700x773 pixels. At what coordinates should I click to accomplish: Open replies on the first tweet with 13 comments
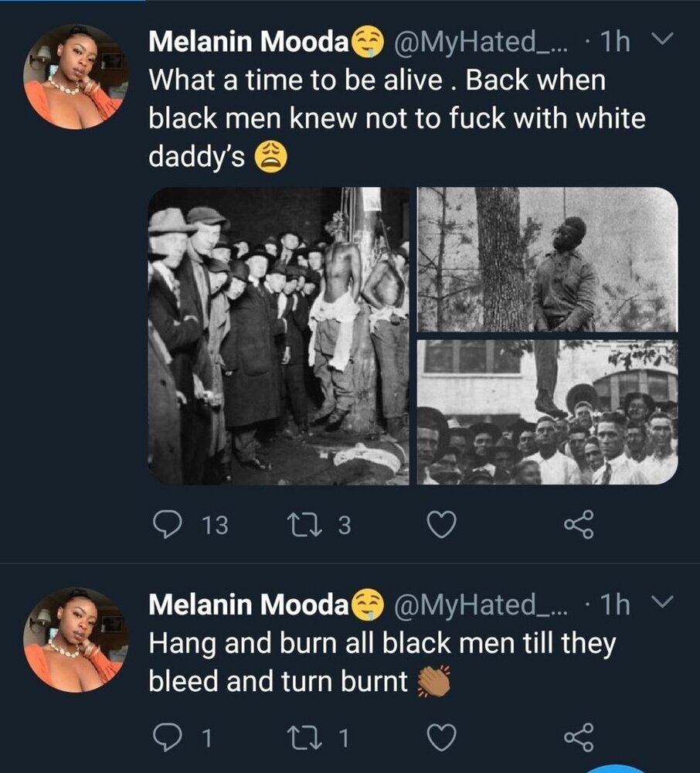tap(162, 526)
